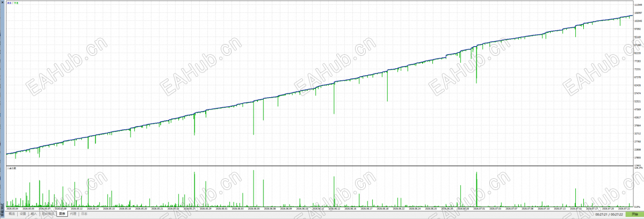Switch to the 设置 (Settings) tab
The image size is (644, 219).
(x=23, y=214)
